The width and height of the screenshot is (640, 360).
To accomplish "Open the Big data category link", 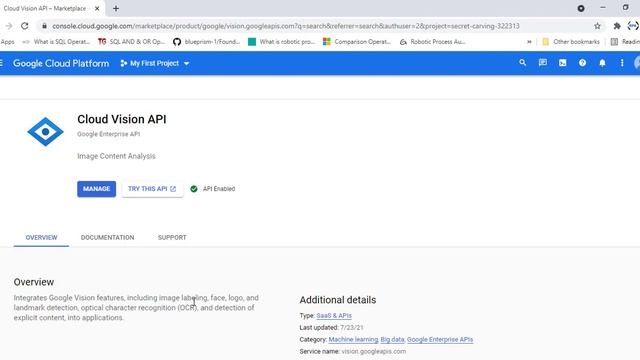I will [x=392, y=340].
